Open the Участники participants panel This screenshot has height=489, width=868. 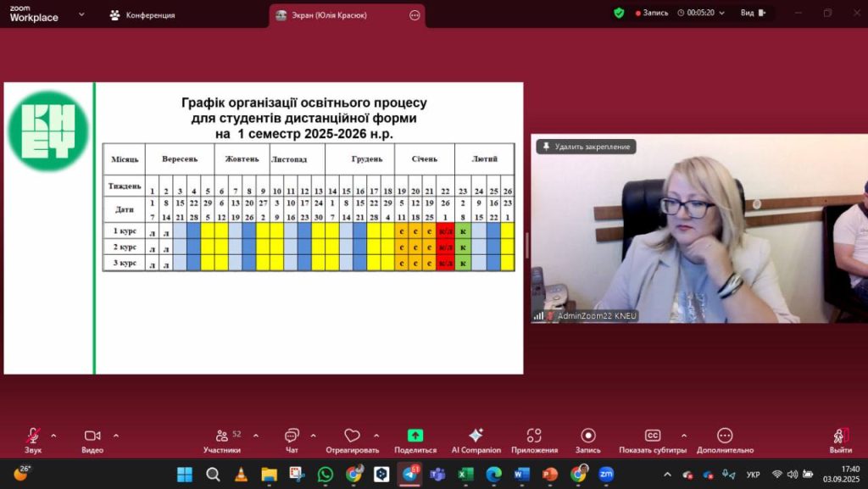(x=222, y=436)
